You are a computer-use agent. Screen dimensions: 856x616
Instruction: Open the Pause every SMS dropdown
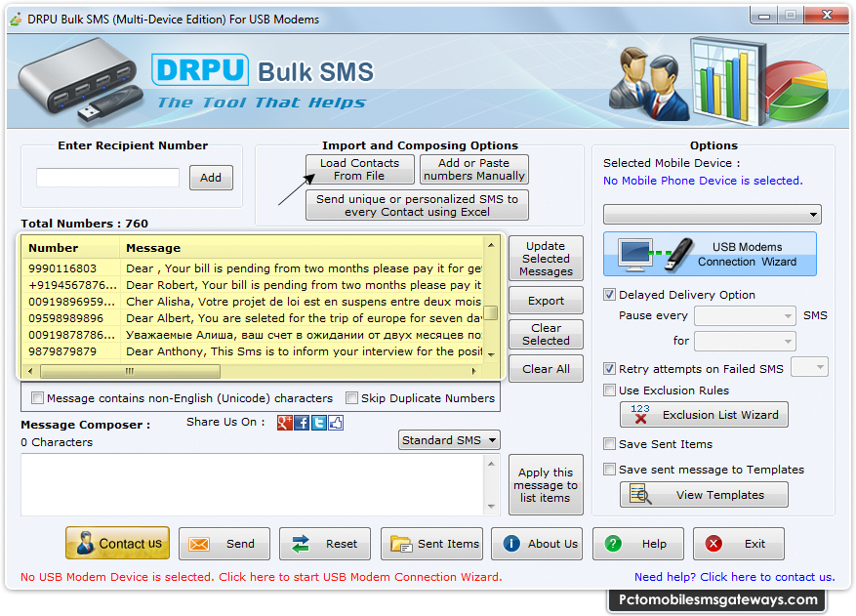click(x=745, y=315)
